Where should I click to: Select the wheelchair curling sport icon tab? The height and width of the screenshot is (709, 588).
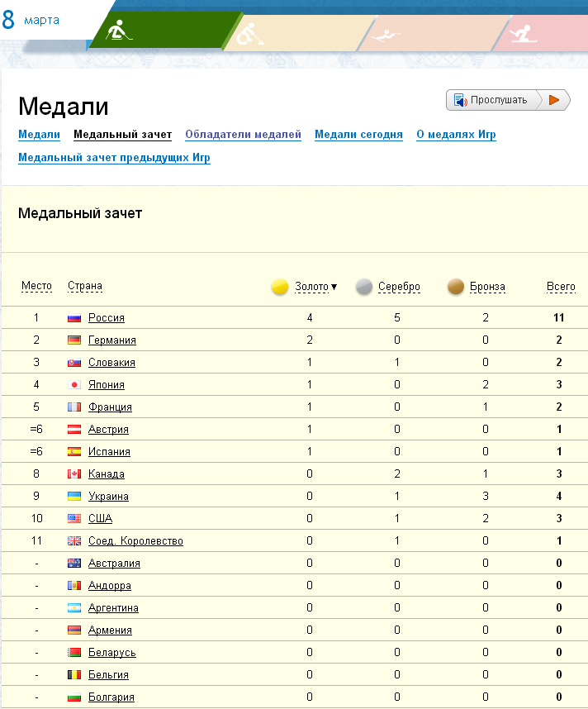[x=248, y=34]
